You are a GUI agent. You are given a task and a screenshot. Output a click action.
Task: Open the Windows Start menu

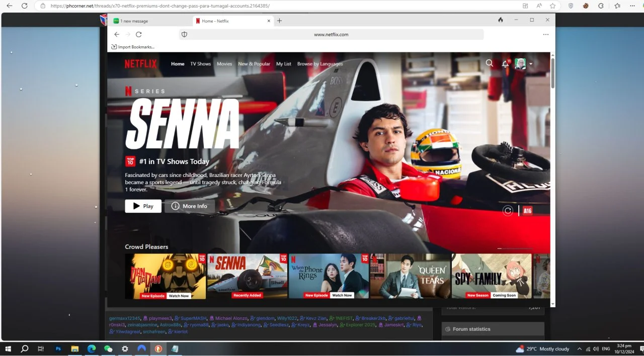8,348
